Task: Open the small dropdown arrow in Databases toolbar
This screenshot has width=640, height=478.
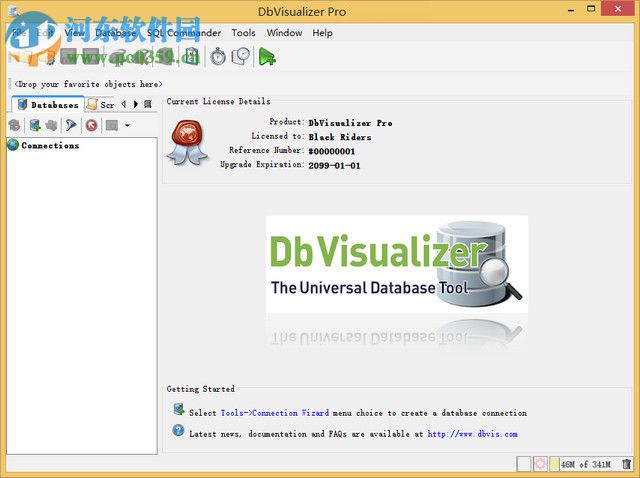Action: [x=127, y=125]
